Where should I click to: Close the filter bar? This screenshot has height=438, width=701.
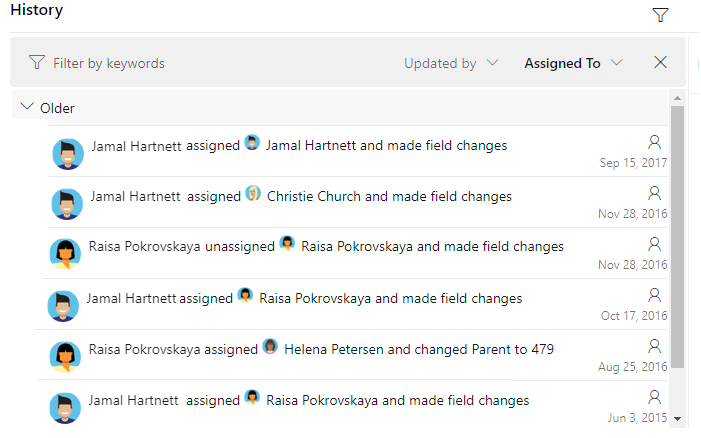(x=660, y=62)
